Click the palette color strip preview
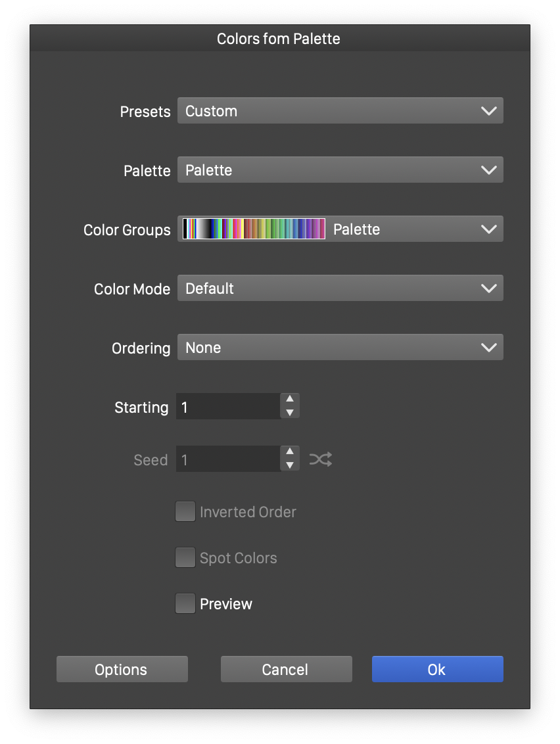The image size is (560, 744). (x=254, y=229)
